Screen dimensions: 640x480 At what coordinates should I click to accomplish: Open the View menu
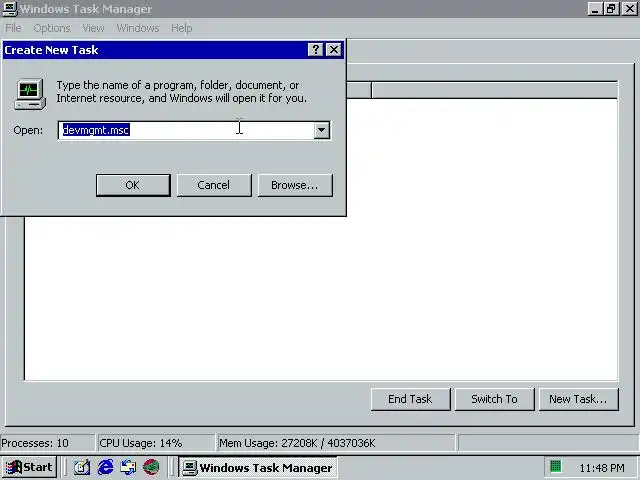[93, 28]
